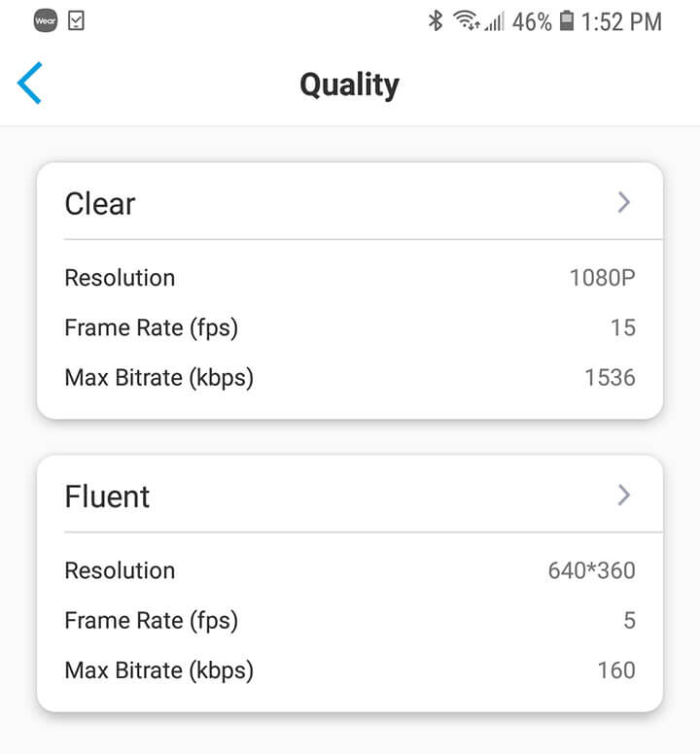700x754 pixels.
Task: Tap the Bluetooth status icon
Action: [x=436, y=20]
